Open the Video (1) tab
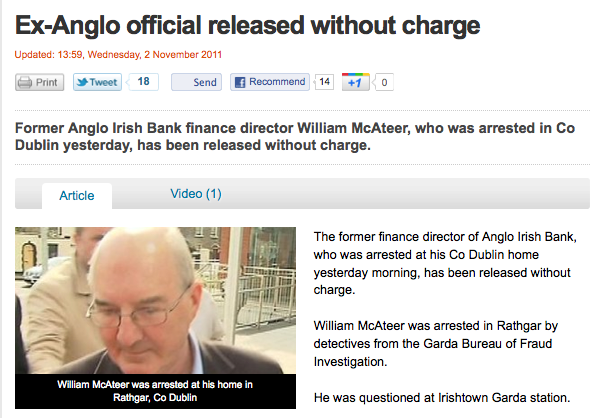This screenshot has width=590, height=418. point(196,194)
